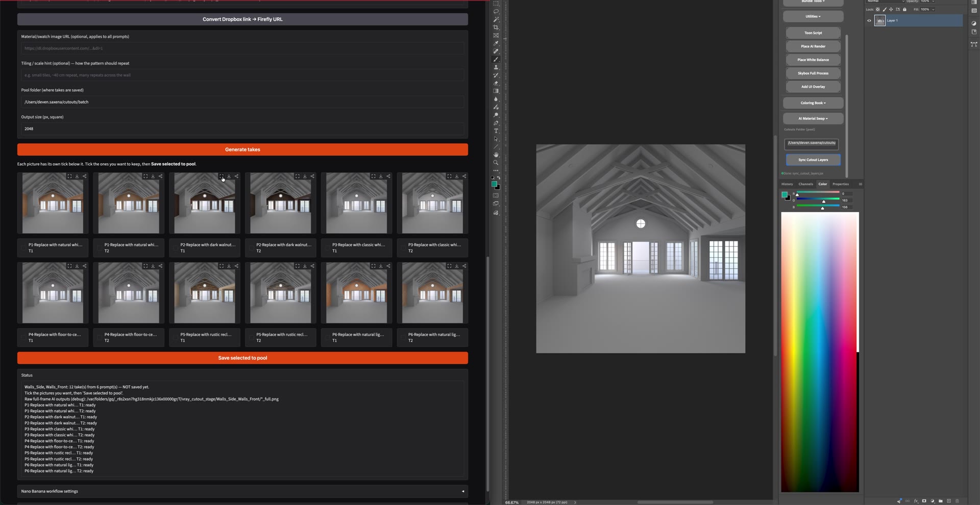This screenshot has height=505, width=980.
Task: Switch to the Channels tab
Action: [805, 184]
